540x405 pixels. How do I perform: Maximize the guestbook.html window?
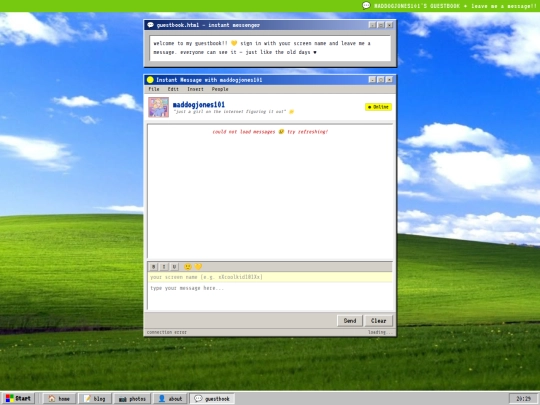(381, 25)
